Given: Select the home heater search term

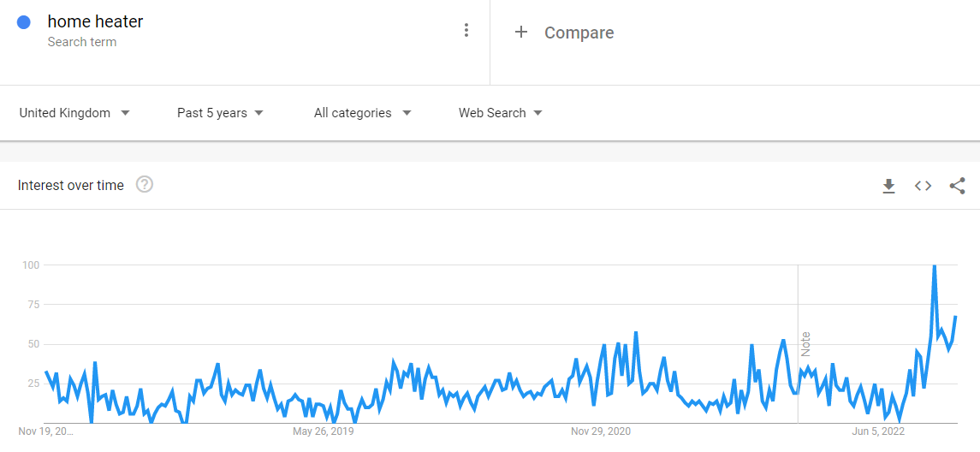Looking at the screenshot, I should (x=95, y=22).
